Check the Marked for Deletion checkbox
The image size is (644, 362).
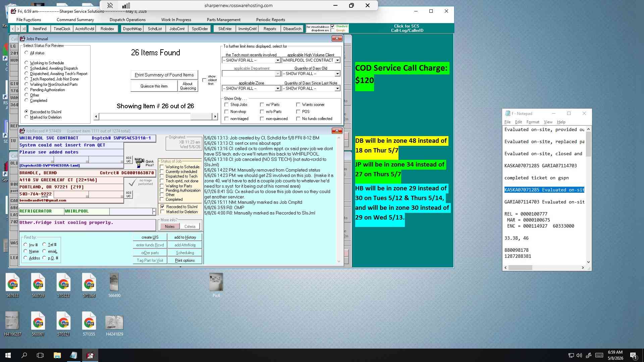[163, 212]
